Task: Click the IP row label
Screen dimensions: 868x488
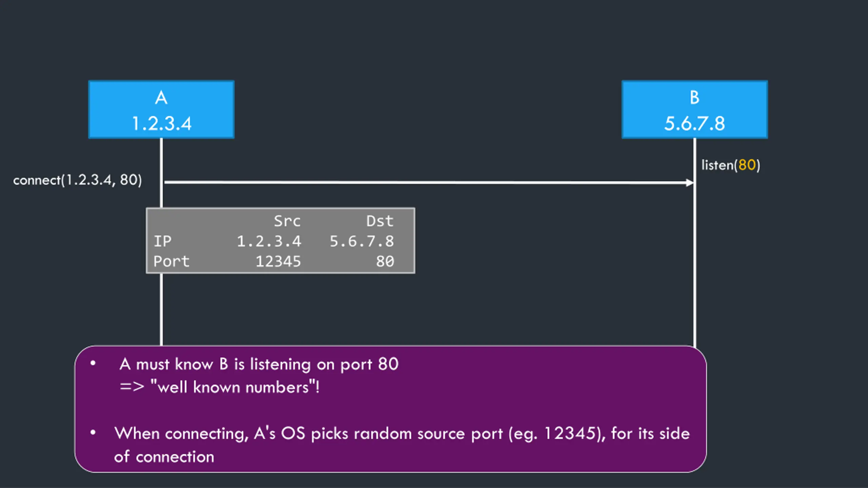Action: point(163,241)
